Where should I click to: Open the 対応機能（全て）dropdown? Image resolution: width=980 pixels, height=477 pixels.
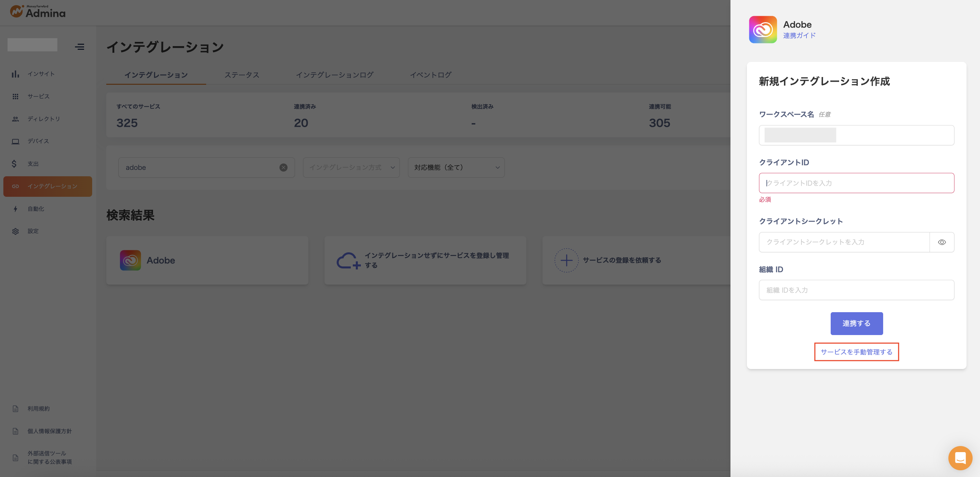(x=456, y=168)
